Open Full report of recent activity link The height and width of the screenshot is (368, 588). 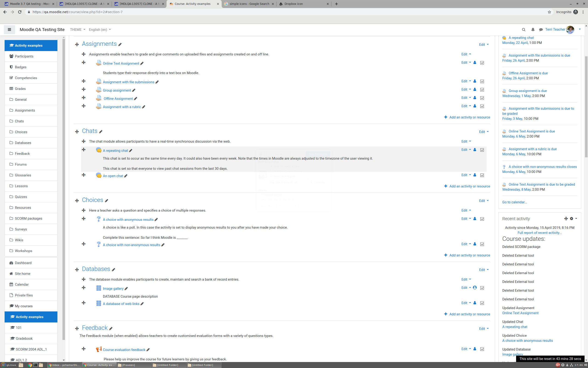pos(539,233)
